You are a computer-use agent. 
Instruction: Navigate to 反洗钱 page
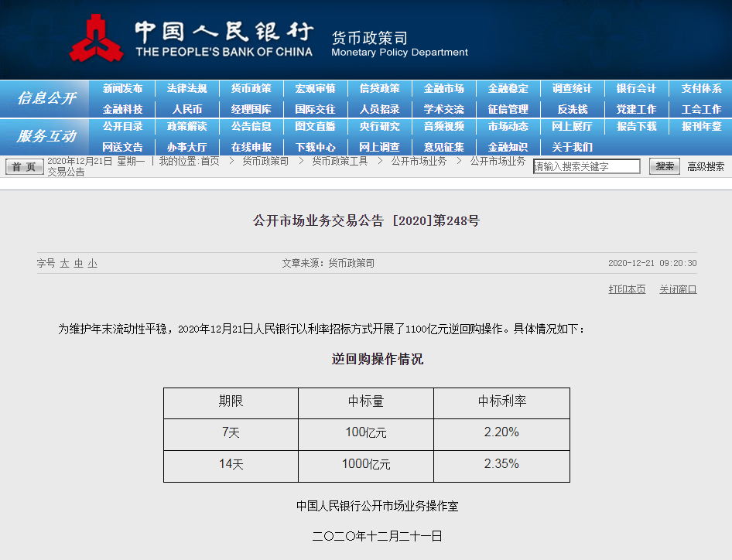pyautogui.click(x=572, y=109)
